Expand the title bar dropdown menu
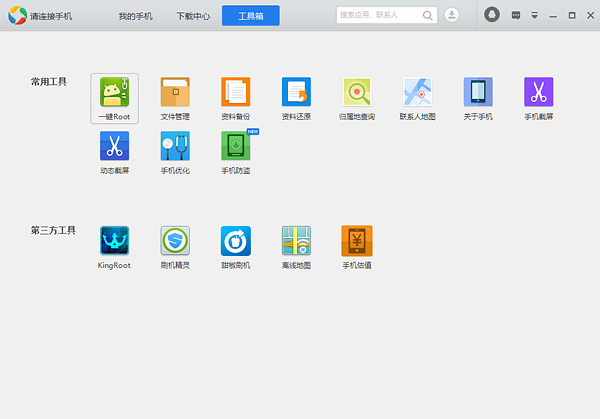This screenshot has height=419, width=600. tap(534, 16)
